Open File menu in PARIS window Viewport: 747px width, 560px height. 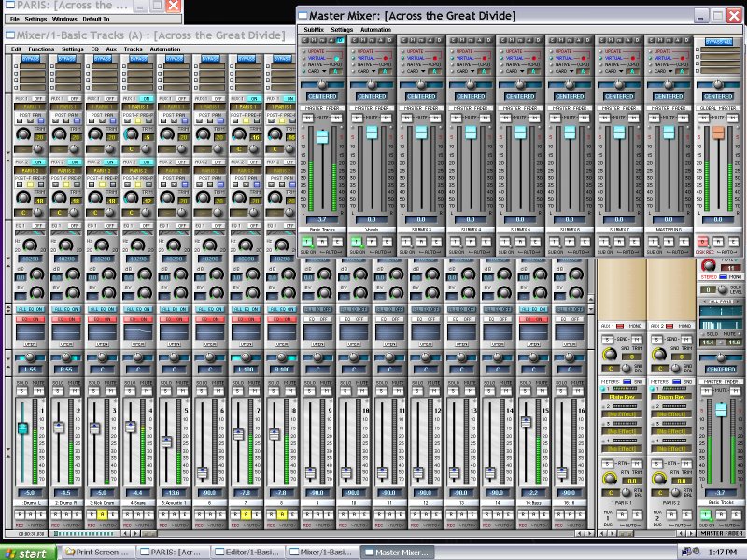point(15,19)
